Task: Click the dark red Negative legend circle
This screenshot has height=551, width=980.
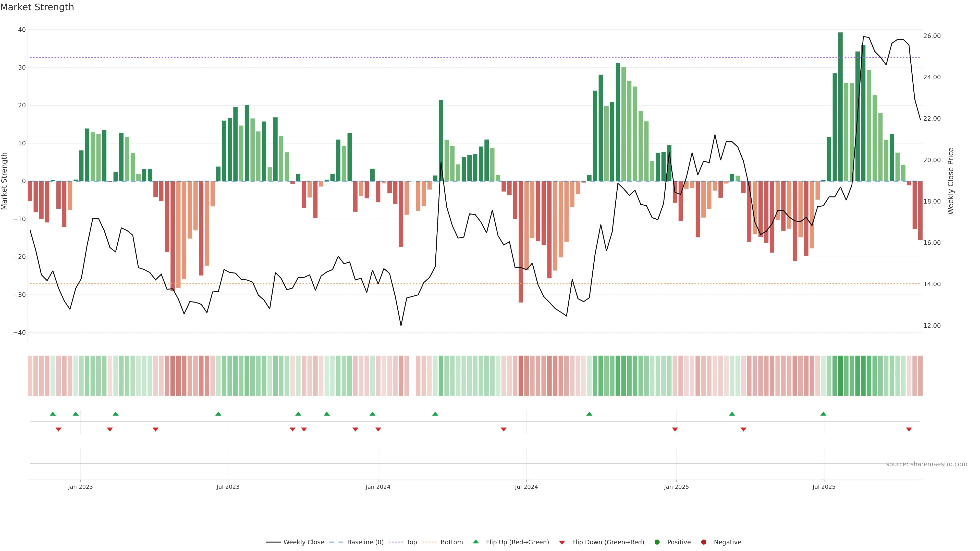Action: point(703,542)
